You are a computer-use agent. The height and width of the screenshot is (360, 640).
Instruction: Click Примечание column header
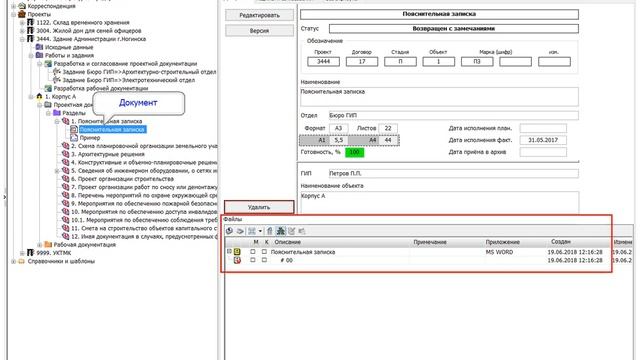click(x=430, y=242)
